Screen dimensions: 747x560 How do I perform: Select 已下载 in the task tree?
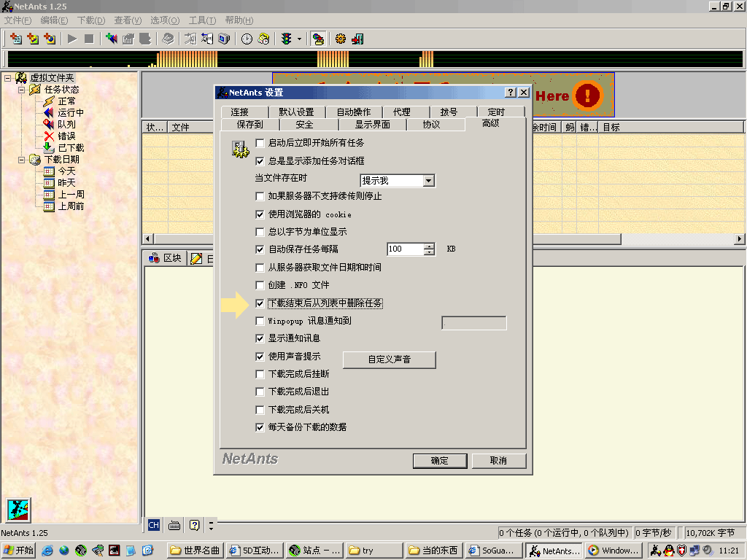pyautogui.click(x=71, y=147)
